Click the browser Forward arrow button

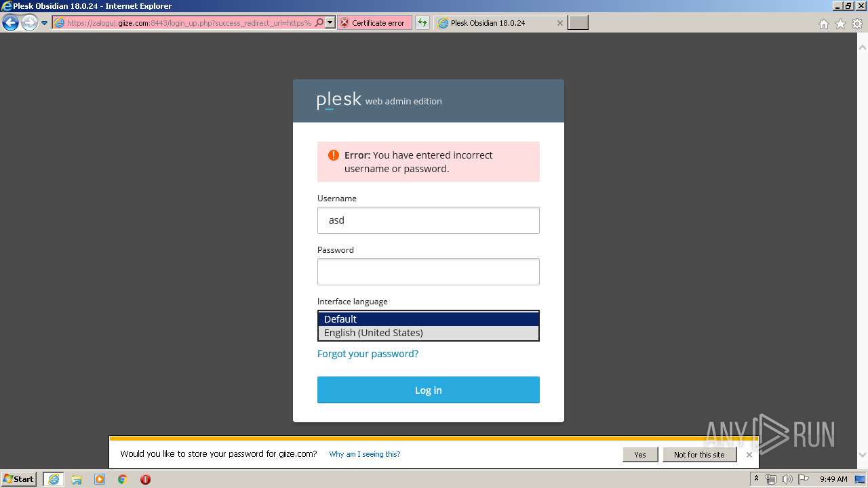tap(29, 23)
